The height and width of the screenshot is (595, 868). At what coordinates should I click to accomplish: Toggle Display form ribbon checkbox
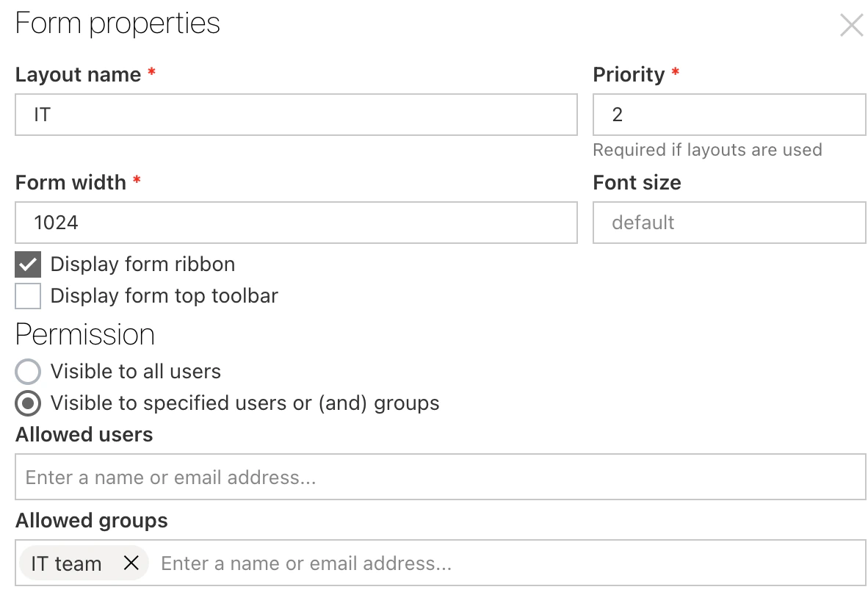tap(28, 264)
